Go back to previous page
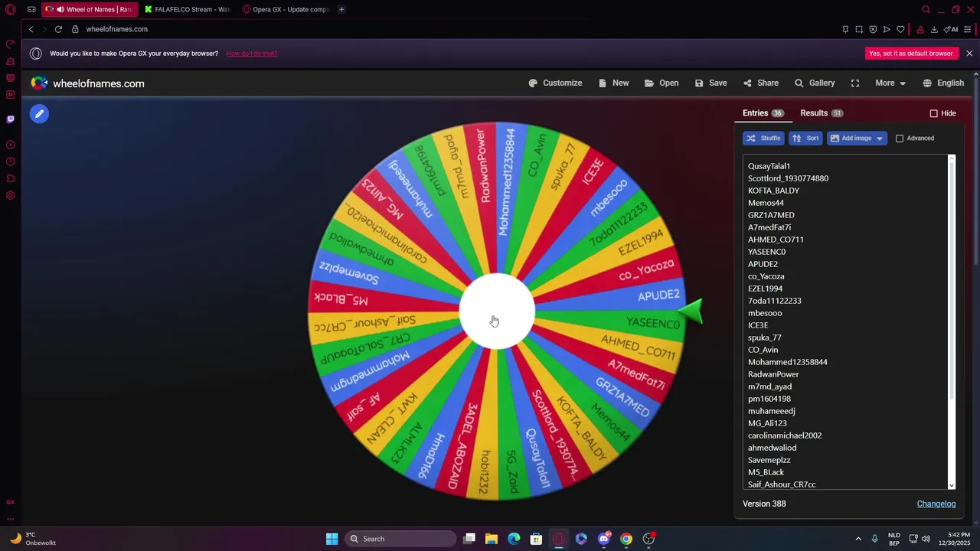The image size is (980, 551). [31, 29]
